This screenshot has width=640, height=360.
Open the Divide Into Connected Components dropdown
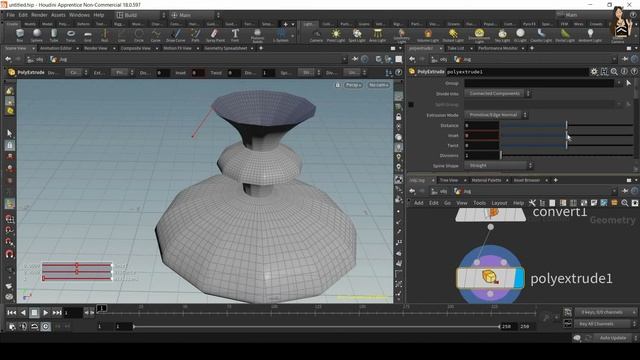pyautogui.click(x=497, y=93)
